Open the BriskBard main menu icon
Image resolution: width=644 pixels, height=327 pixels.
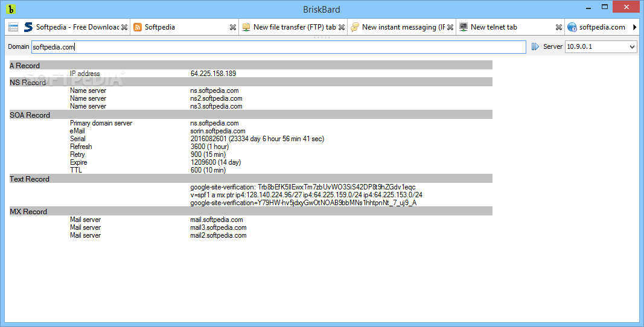click(13, 27)
